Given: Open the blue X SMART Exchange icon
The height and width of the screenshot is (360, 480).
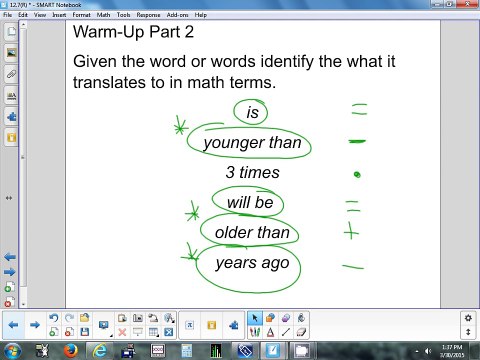Looking at the screenshot, I should point(169,332).
